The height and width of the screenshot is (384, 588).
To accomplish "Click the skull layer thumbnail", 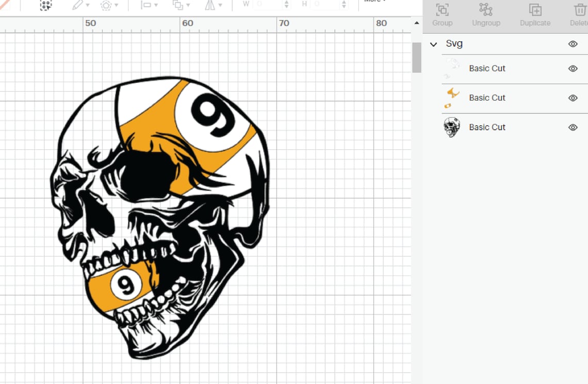I will 451,127.
